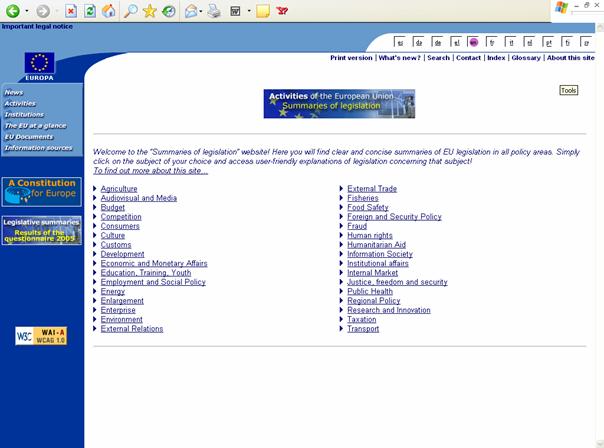Switch language to 'fi' Finnish
604x448 pixels.
click(567, 42)
